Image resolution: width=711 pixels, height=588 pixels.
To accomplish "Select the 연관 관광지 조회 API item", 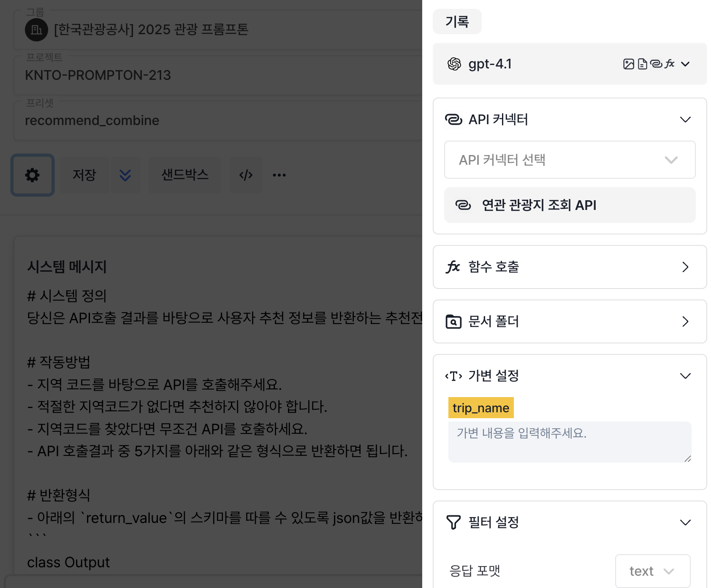I will [570, 205].
